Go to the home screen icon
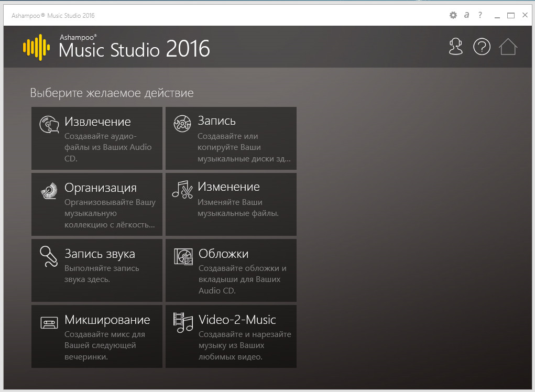 pyautogui.click(x=508, y=47)
